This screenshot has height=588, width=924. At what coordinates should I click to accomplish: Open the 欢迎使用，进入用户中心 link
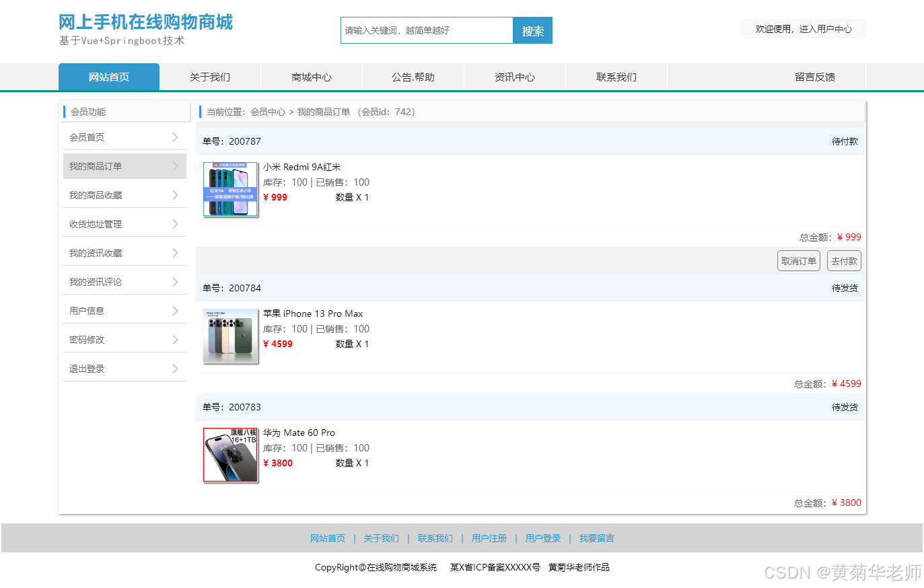(x=804, y=29)
